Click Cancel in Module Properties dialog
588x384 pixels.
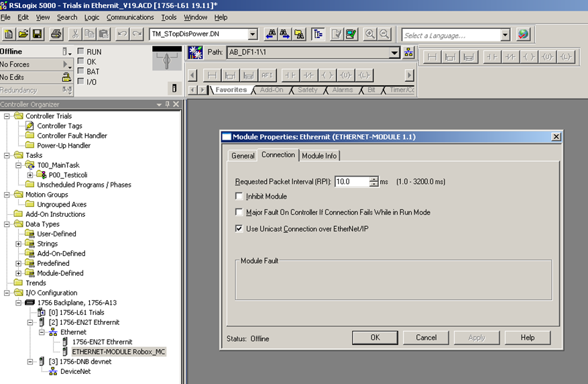(x=426, y=338)
